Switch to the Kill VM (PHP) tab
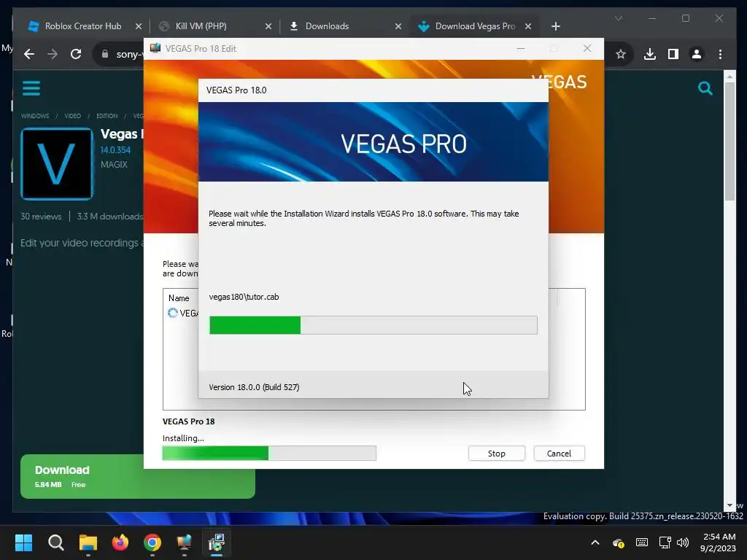 (201, 26)
